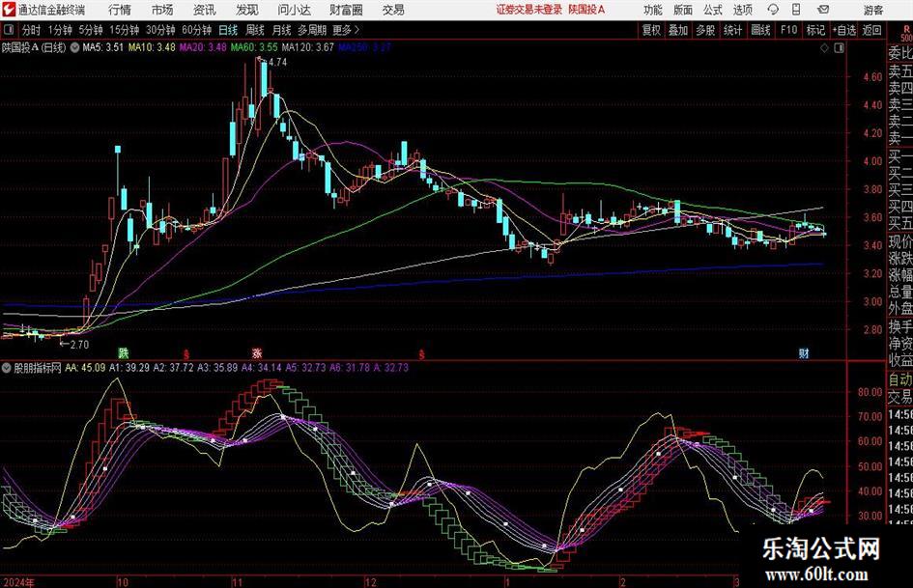Click the blue 财 marker on chart bottom
913x588 pixels.
pos(804,353)
